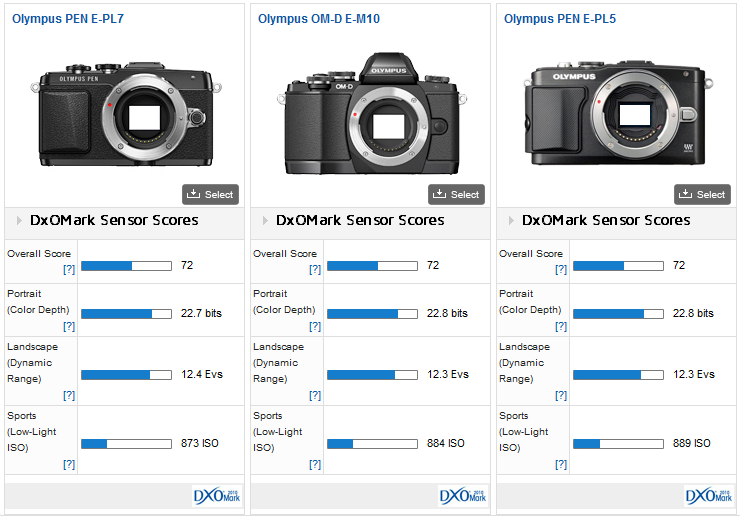The height and width of the screenshot is (519, 740).
Task: Click the E-PL7 Overall Score help [?] icon
Action: [x=69, y=270]
